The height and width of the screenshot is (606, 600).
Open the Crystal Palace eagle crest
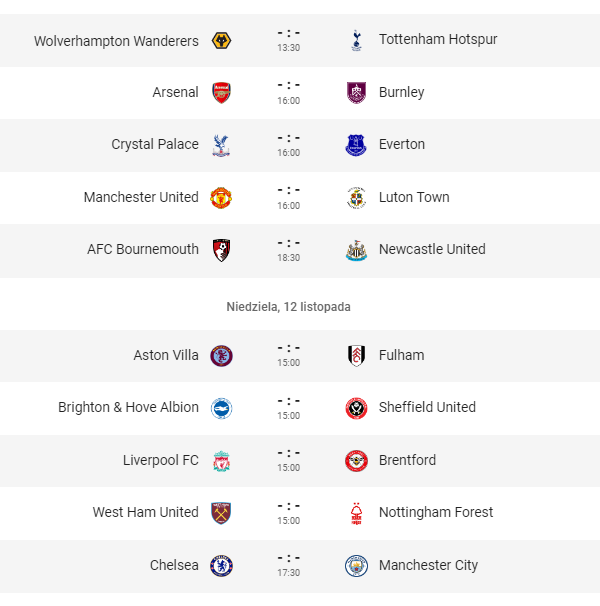coord(222,145)
